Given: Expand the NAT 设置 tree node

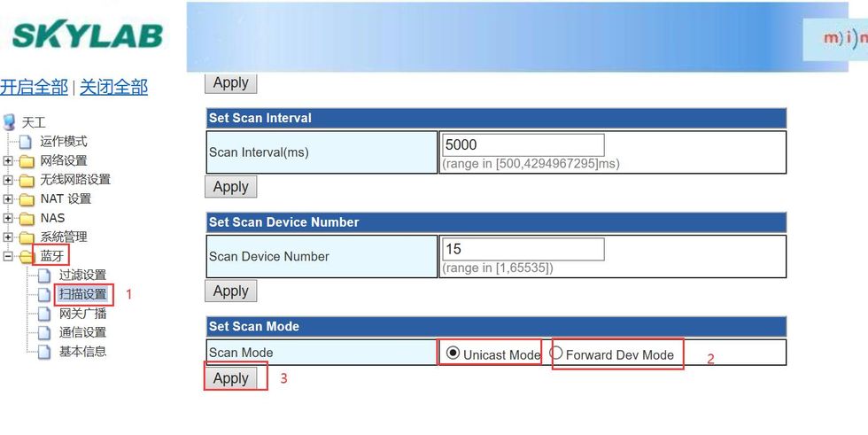Looking at the screenshot, I should coord(8,199).
